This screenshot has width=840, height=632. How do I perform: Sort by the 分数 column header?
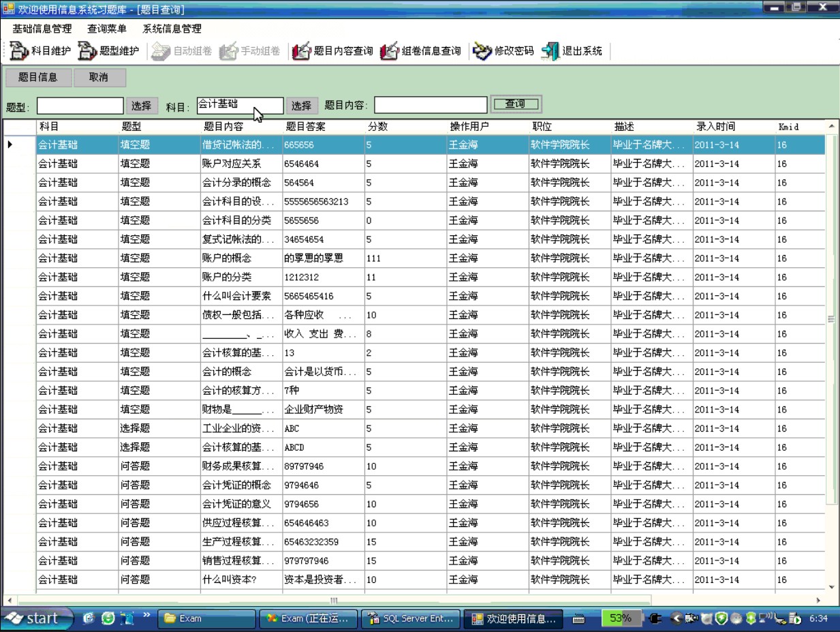point(405,127)
